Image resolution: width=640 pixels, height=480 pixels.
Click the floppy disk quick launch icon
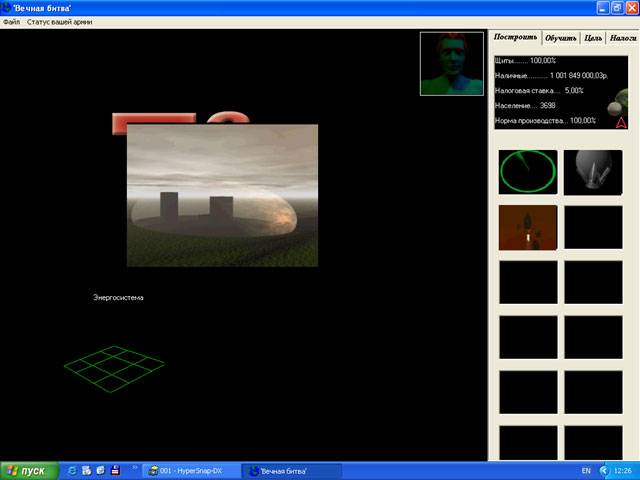click(115, 470)
